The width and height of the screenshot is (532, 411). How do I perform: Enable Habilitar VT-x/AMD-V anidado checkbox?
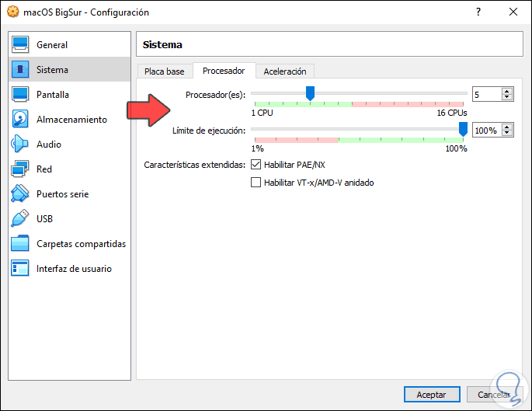click(x=256, y=183)
